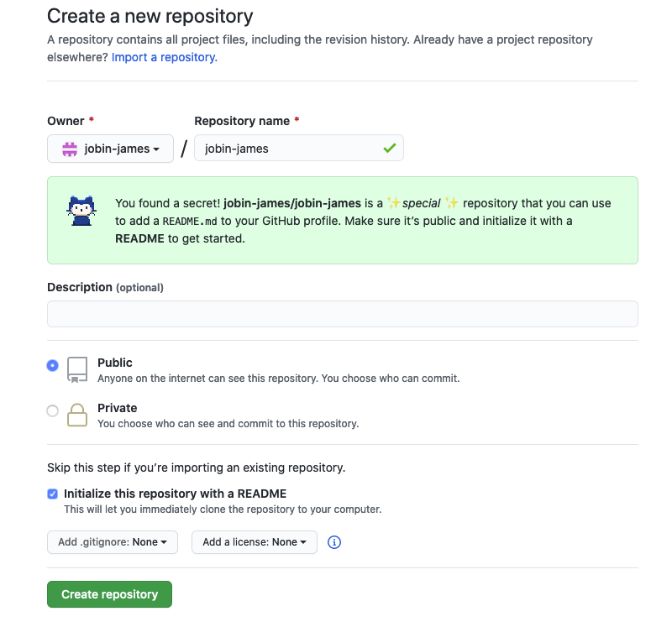Focus the Repository name text field

pos(299,149)
